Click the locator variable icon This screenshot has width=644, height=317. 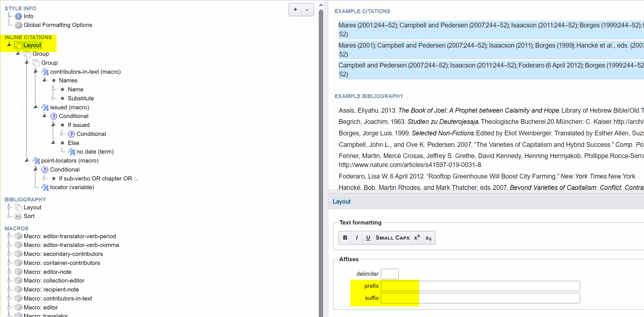pyautogui.click(x=45, y=187)
